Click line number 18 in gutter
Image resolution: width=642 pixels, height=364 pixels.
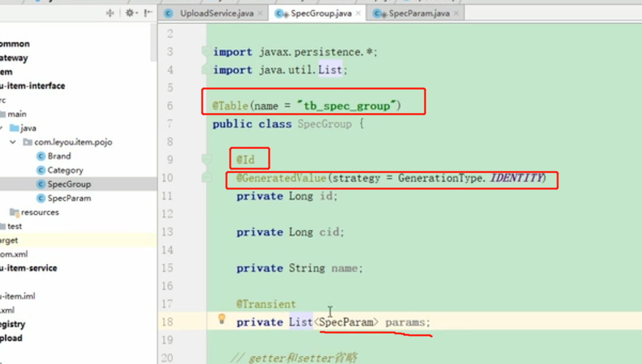[x=167, y=322]
